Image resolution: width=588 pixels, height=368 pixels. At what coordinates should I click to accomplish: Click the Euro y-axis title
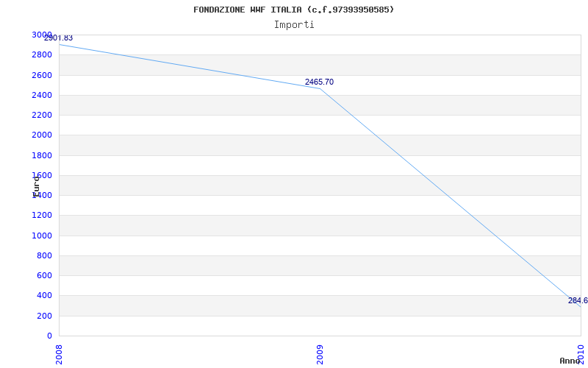point(36,186)
